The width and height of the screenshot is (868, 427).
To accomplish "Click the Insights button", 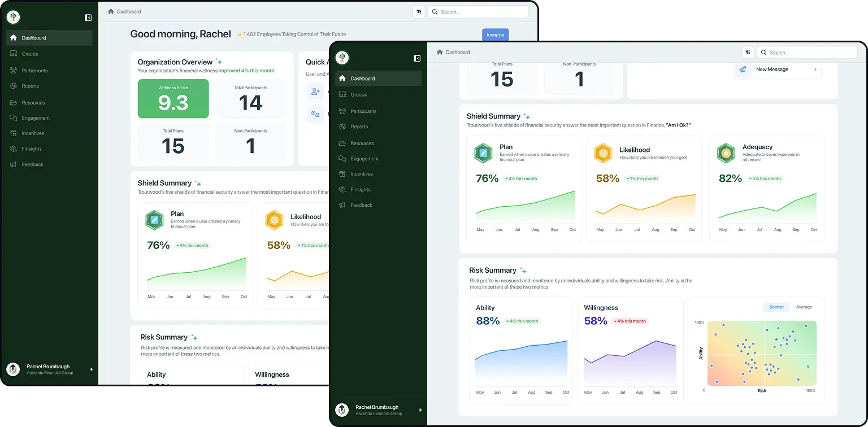I will tap(495, 34).
